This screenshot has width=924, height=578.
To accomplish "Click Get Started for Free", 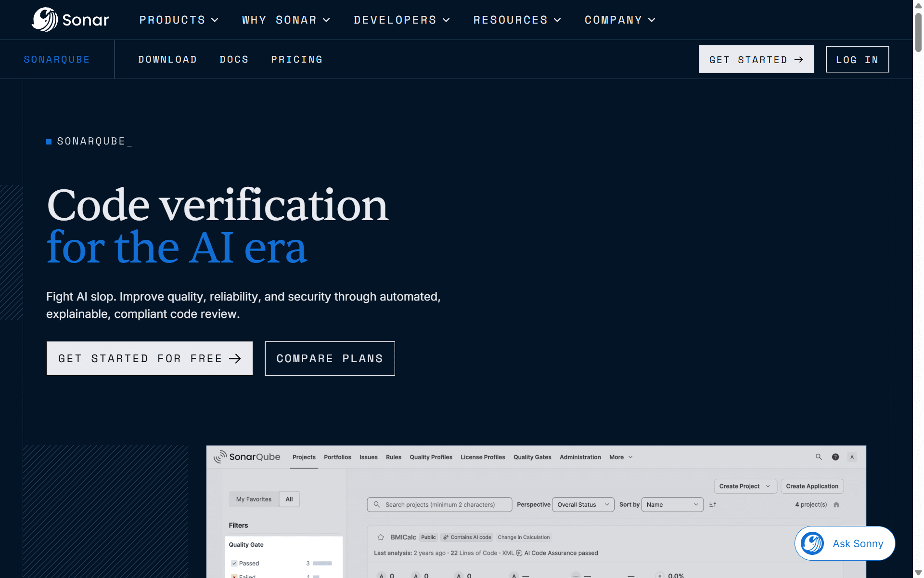I will click(150, 358).
